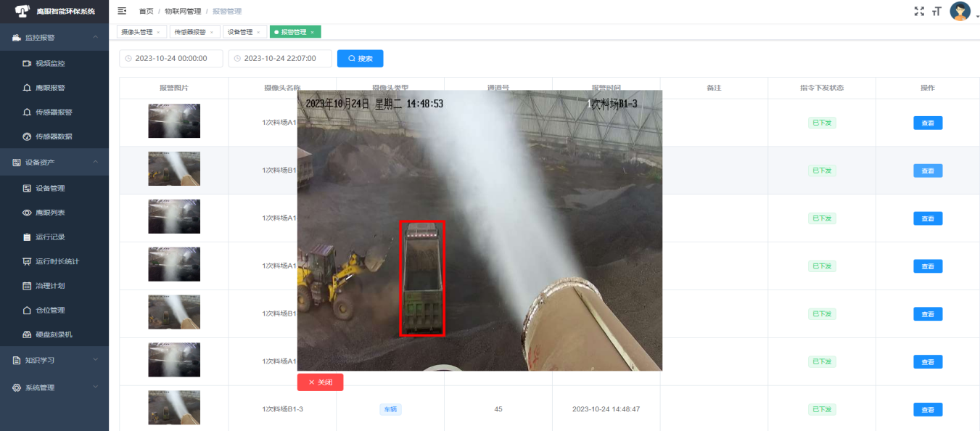Close the 摄像头管理 tab

pyautogui.click(x=158, y=33)
